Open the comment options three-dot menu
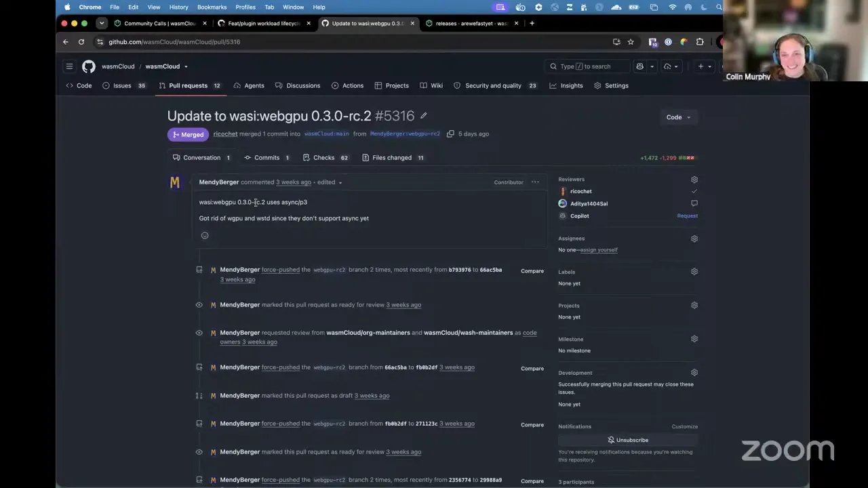 tap(535, 182)
